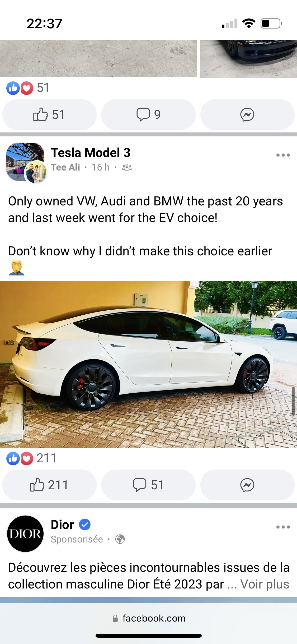The height and width of the screenshot is (644, 297).
Task: View reactions list showing 51
Action: tap(28, 88)
